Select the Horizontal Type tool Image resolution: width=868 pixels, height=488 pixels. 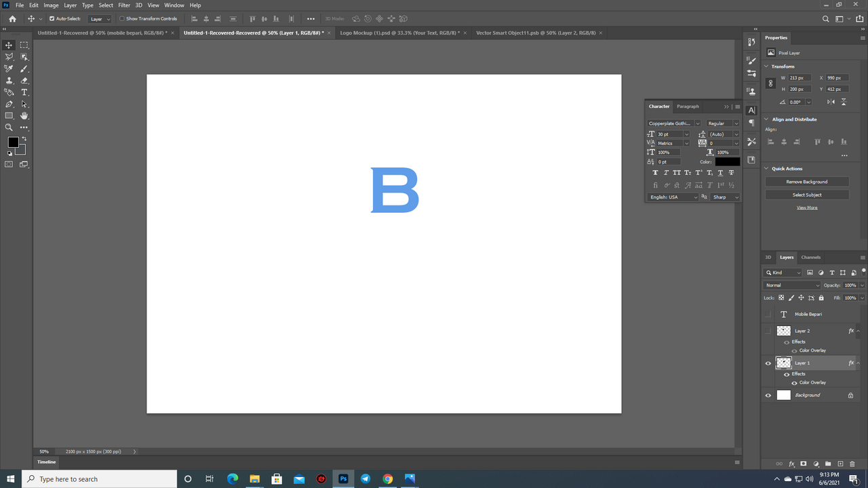click(24, 92)
